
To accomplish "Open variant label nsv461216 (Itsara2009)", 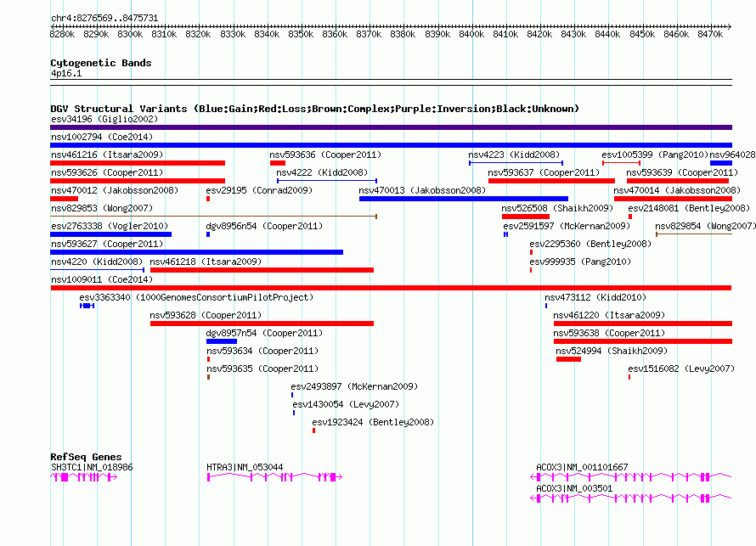I will (x=107, y=155).
